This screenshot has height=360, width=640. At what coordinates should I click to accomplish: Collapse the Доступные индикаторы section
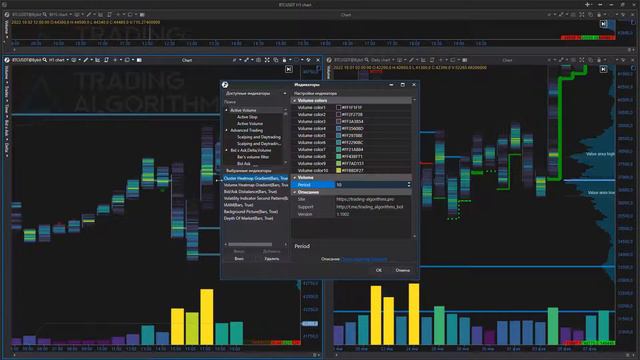285,93
